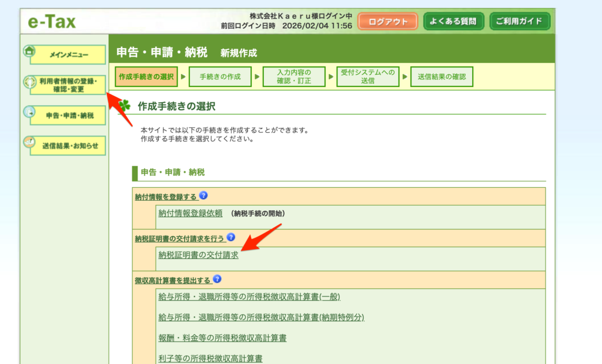The height and width of the screenshot is (364, 602).
Task: Select 申告・申請・納税 in the sidebar
Action: click(69, 116)
